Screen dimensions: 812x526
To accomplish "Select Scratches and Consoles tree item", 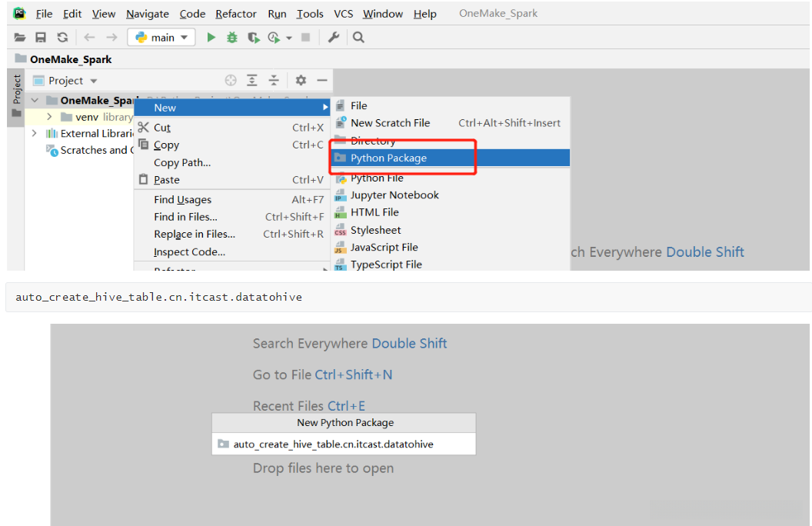I will coord(91,150).
